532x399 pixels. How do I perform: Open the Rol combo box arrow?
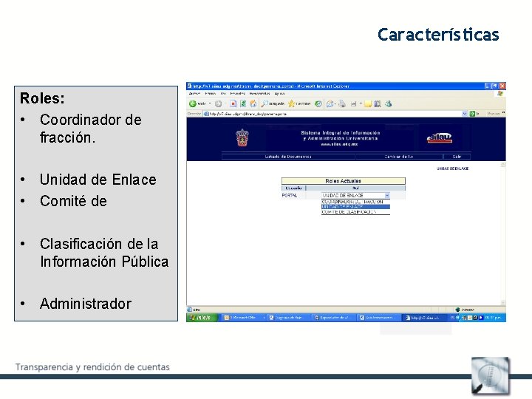(x=387, y=195)
